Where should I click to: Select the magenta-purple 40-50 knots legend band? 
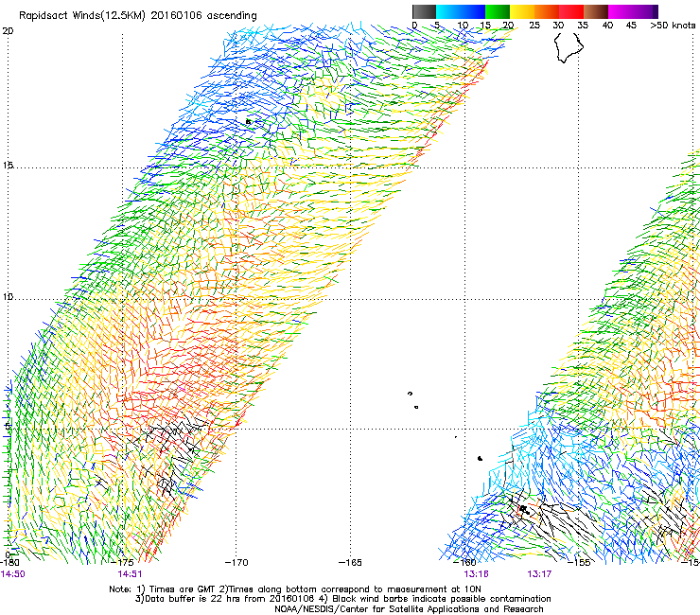(x=633, y=11)
